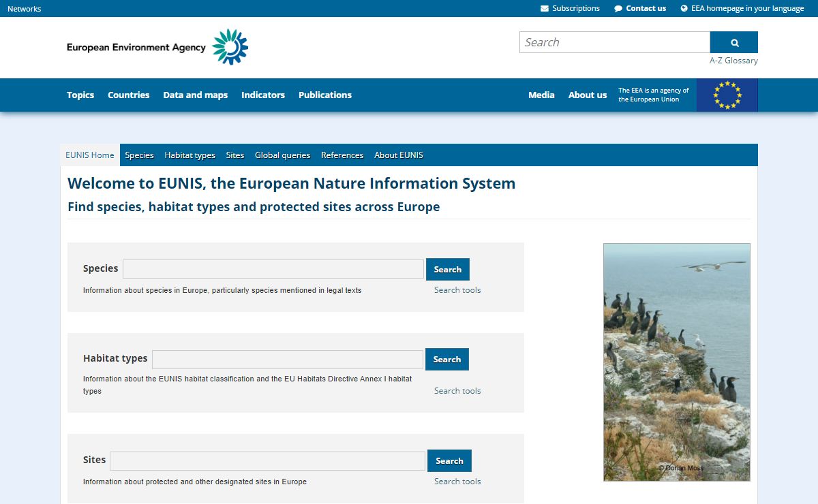
Task: Open Search tools under Species
Action: click(x=457, y=290)
